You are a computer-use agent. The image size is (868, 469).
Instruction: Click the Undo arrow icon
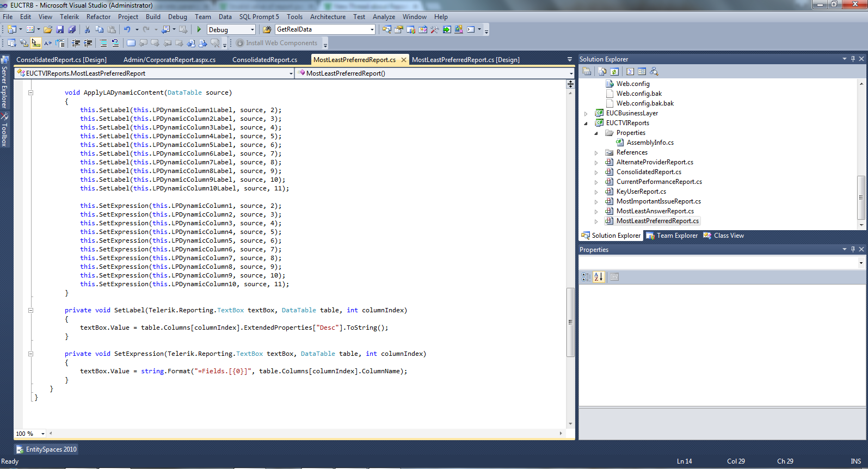127,29
